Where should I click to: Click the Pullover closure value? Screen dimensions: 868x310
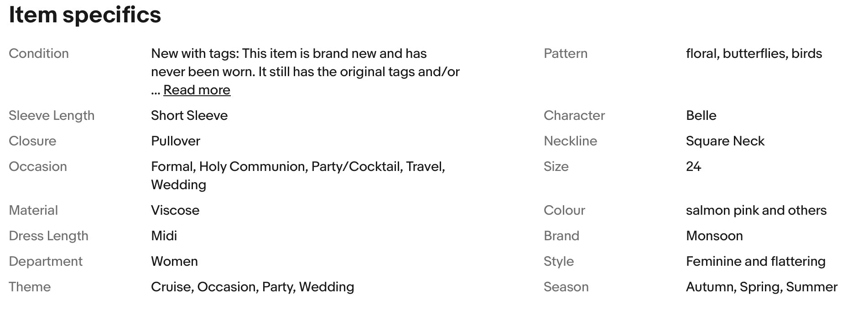click(176, 141)
